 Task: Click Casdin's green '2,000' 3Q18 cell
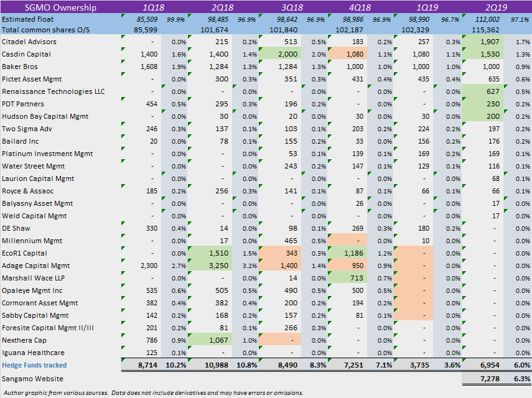click(280, 54)
